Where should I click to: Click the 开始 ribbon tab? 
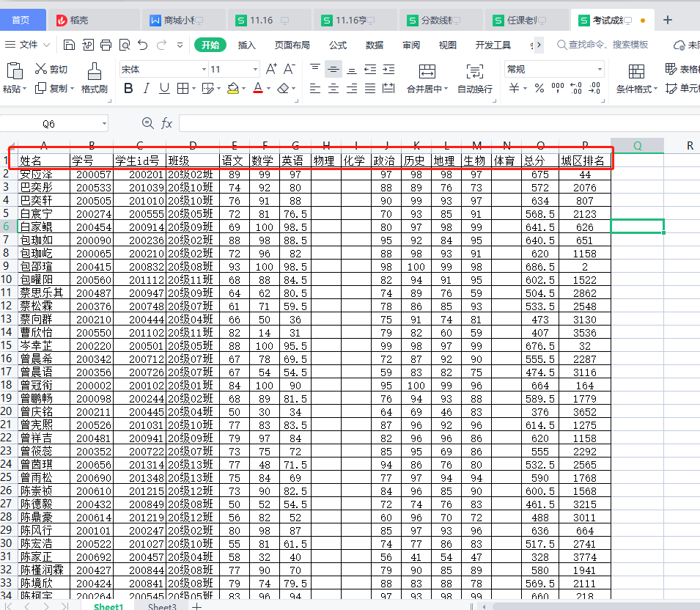point(210,45)
